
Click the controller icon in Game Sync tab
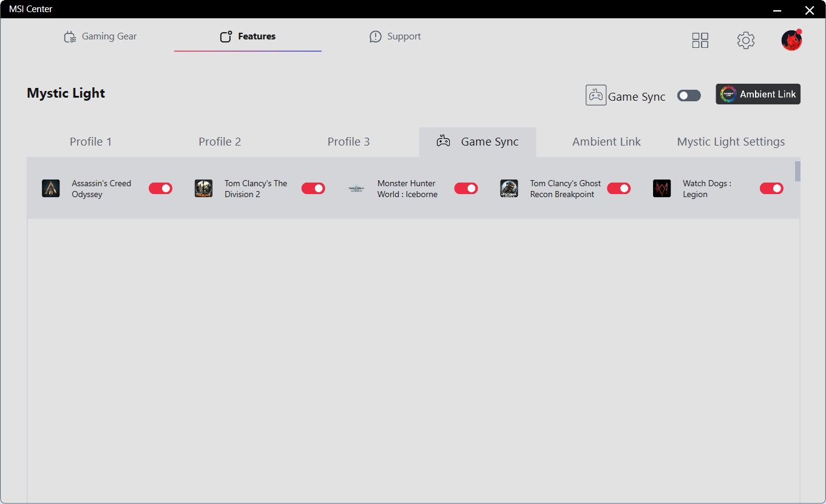coord(444,141)
